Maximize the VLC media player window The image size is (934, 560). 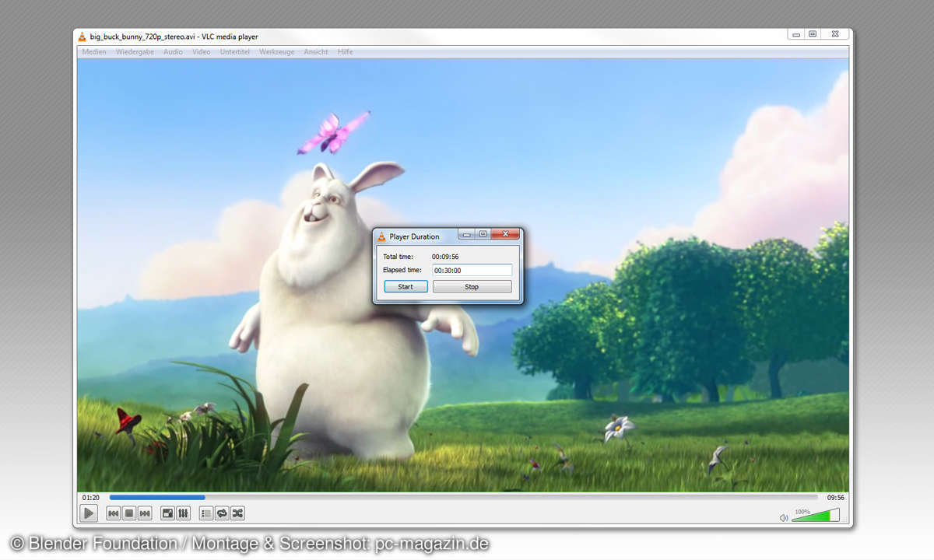click(813, 34)
